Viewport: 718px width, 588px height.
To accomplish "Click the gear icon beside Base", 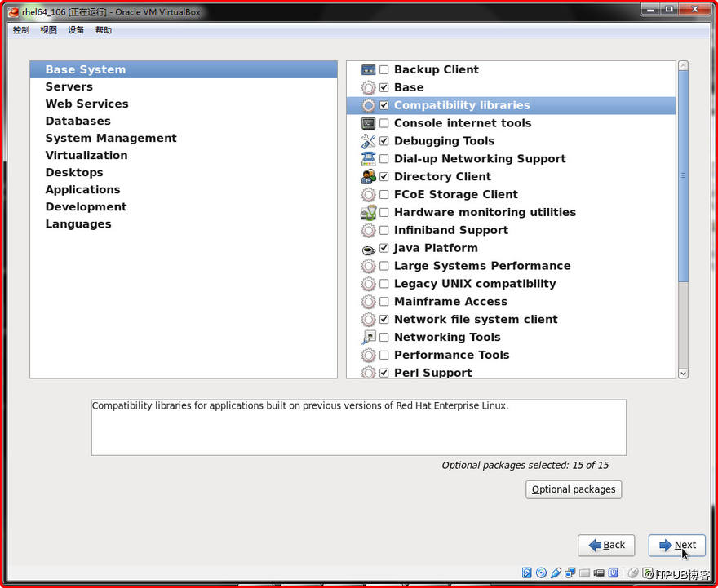I will pyautogui.click(x=368, y=87).
